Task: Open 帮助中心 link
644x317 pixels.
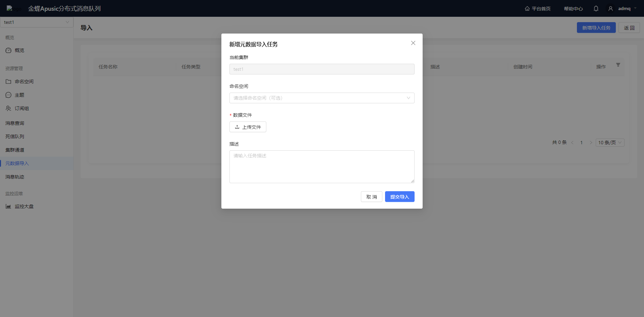Action: [573, 9]
